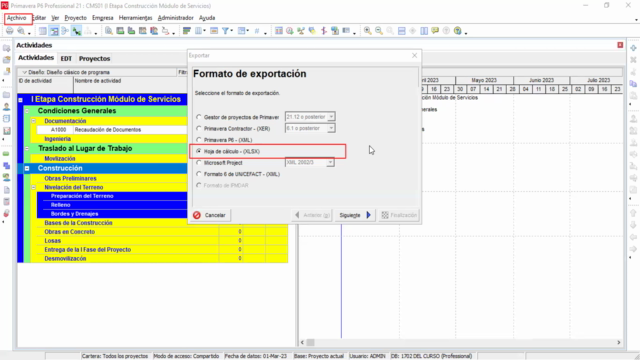Switch to the Proyectos tab
The image size is (640, 360).
click(95, 58)
